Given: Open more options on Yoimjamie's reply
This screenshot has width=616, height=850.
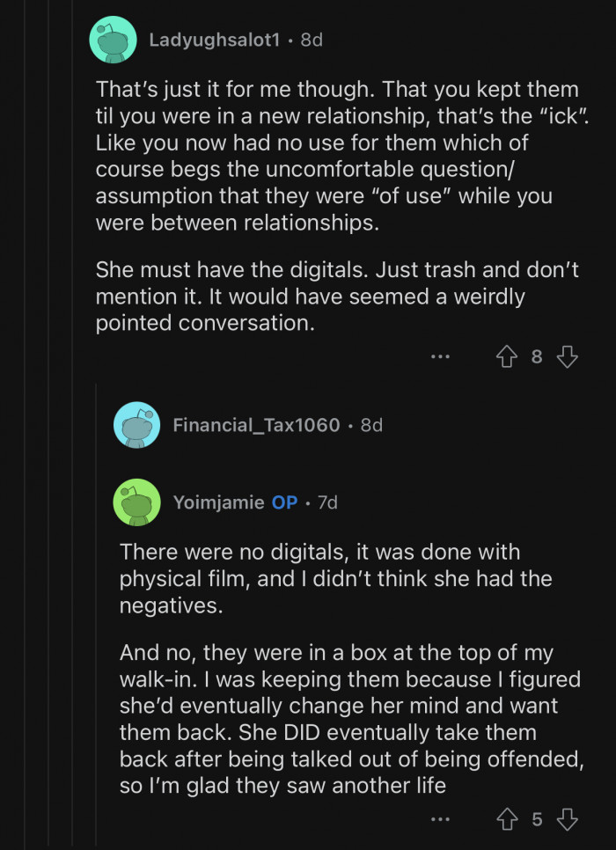Looking at the screenshot, I should [x=440, y=818].
